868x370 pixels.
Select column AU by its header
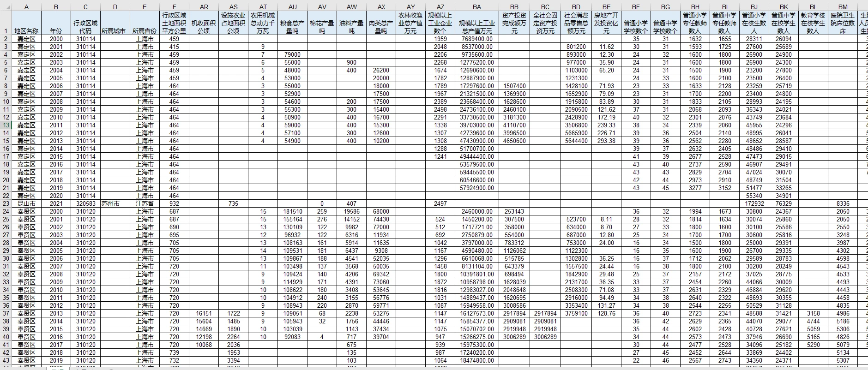coord(292,7)
